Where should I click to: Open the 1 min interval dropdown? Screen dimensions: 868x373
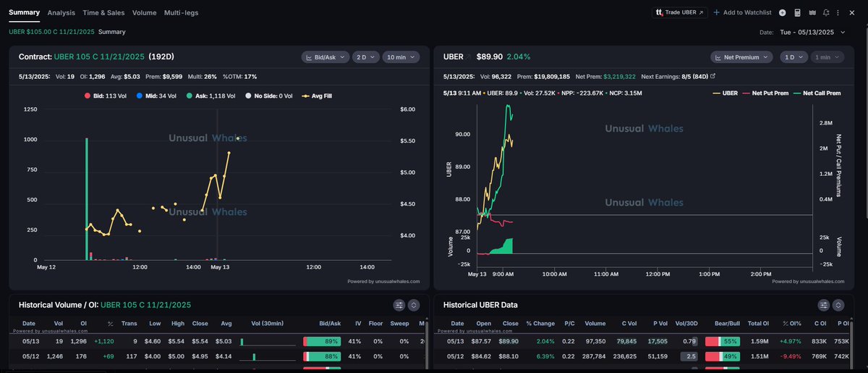[827, 56]
